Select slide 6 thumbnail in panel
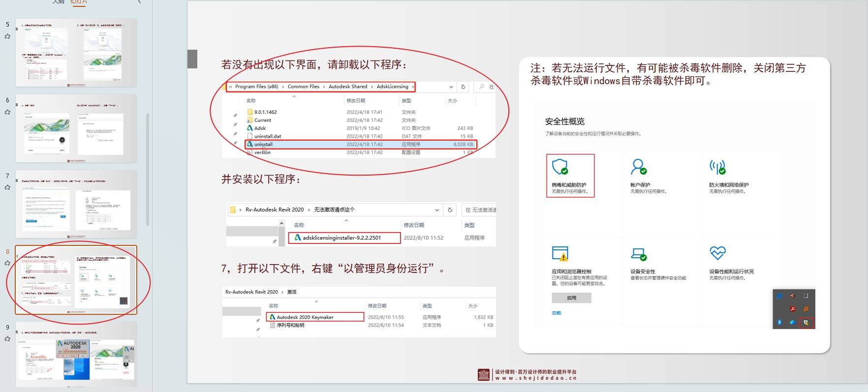The image size is (868, 392). pos(76,128)
